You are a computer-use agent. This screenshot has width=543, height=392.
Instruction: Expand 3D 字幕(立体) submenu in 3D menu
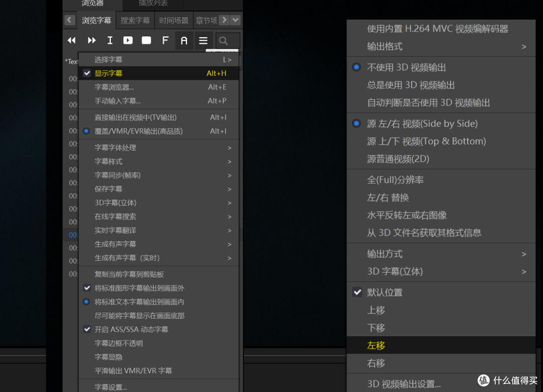(x=441, y=271)
